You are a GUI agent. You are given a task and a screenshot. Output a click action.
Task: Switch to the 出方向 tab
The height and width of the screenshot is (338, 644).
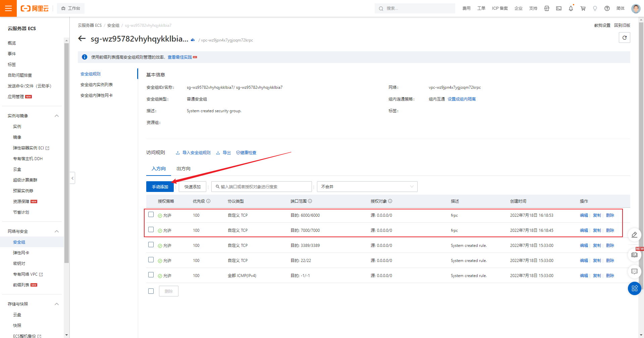tap(183, 168)
